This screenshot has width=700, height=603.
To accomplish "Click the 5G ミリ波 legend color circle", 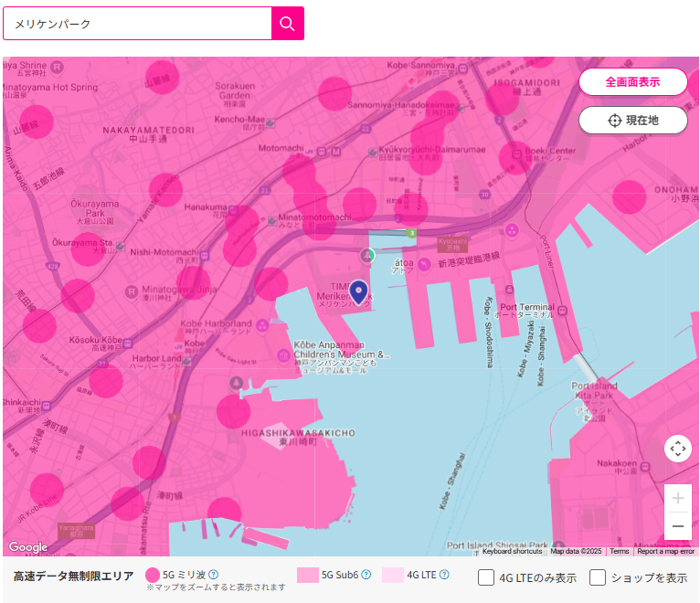I will coord(153,575).
